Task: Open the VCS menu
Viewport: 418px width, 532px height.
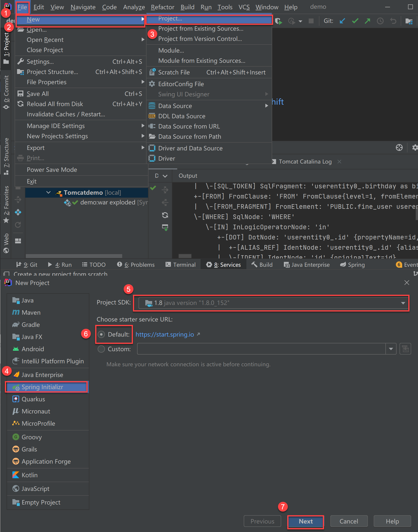Action: 244,7
